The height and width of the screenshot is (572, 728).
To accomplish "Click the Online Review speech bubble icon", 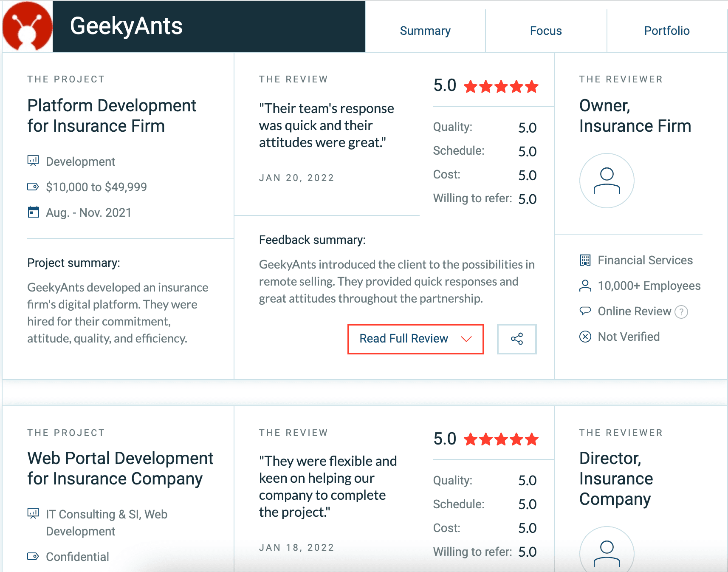I will click(585, 311).
